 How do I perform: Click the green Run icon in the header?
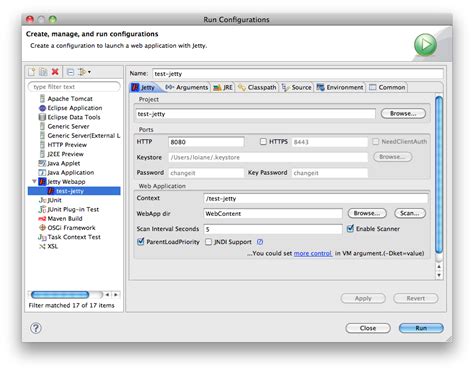click(x=425, y=44)
